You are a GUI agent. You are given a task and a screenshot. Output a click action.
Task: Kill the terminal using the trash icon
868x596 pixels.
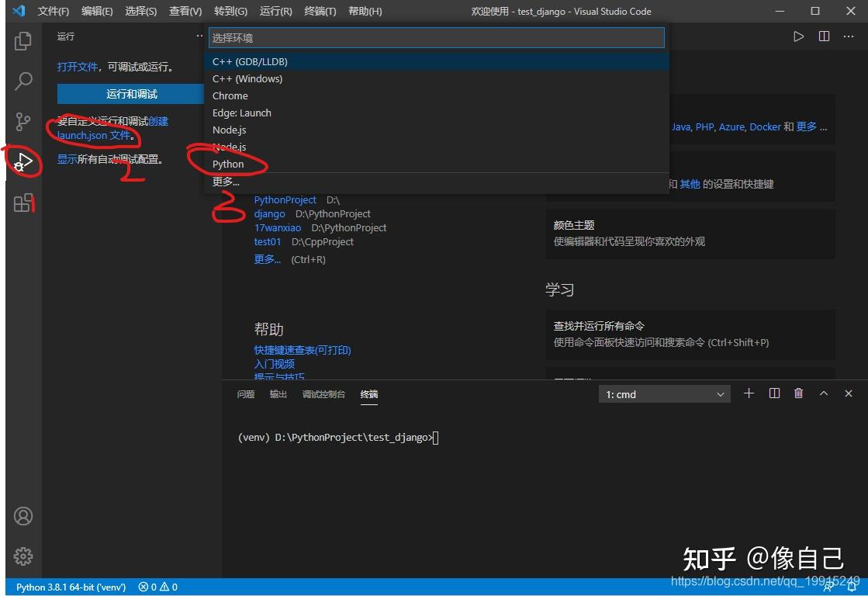[x=798, y=393]
